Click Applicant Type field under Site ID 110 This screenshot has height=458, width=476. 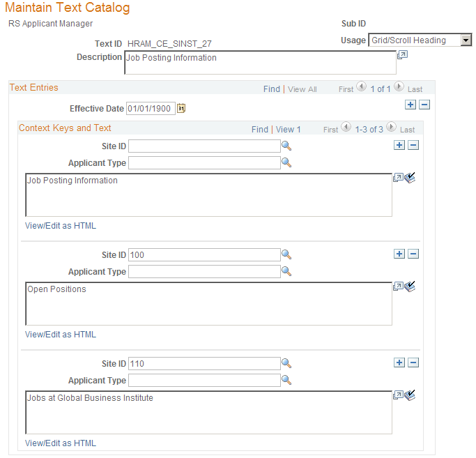point(204,380)
